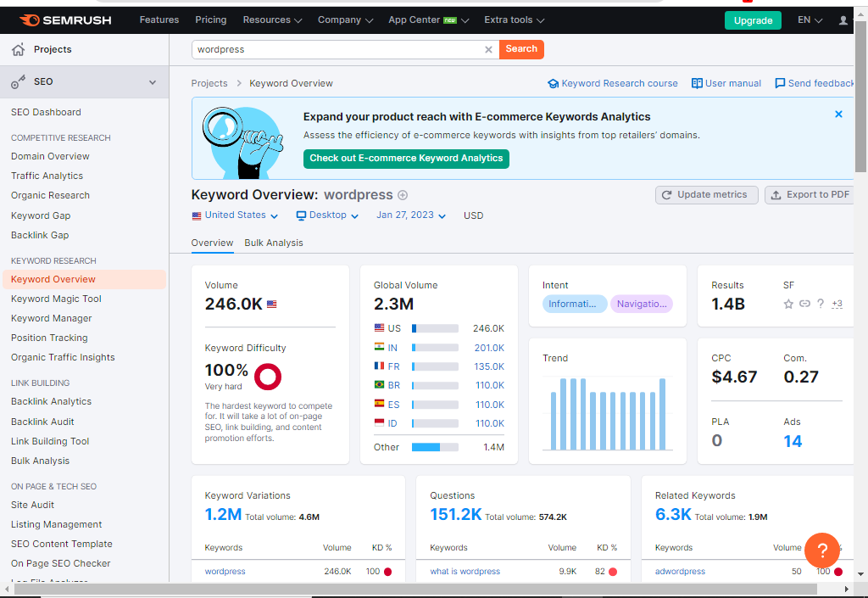Click the star SERP feature icon

tap(788, 304)
